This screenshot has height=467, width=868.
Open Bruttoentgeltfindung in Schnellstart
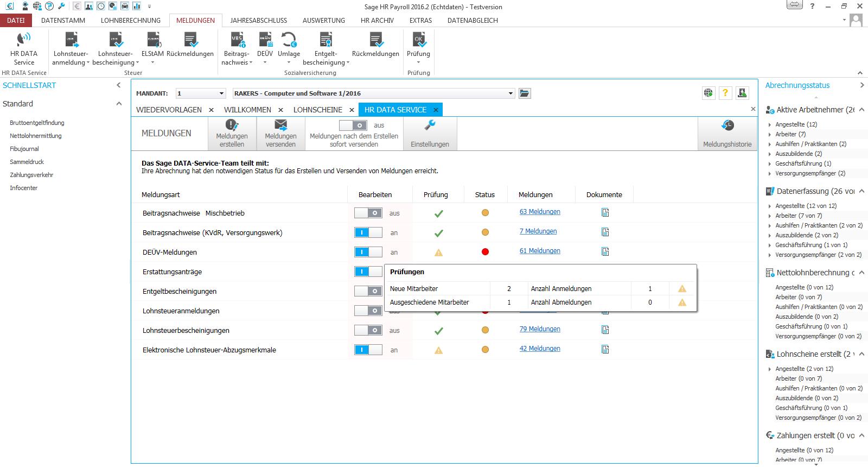(37, 123)
